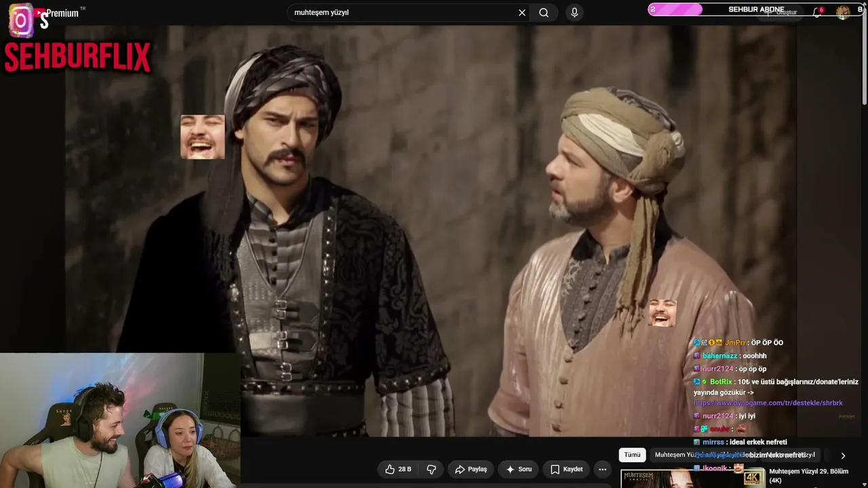Select the Tümü filter chip

pyautogui.click(x=633, y=455)
